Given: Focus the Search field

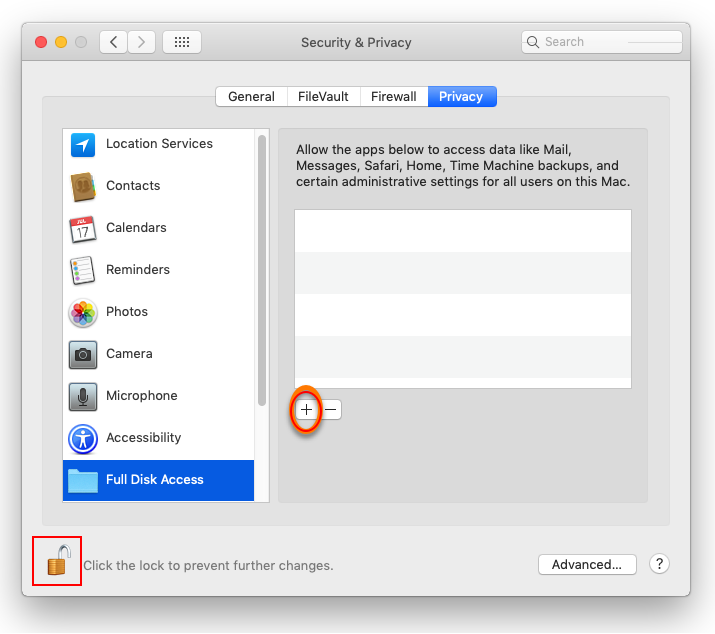Looking at the screenshot, I should click(x=601, y=42).
